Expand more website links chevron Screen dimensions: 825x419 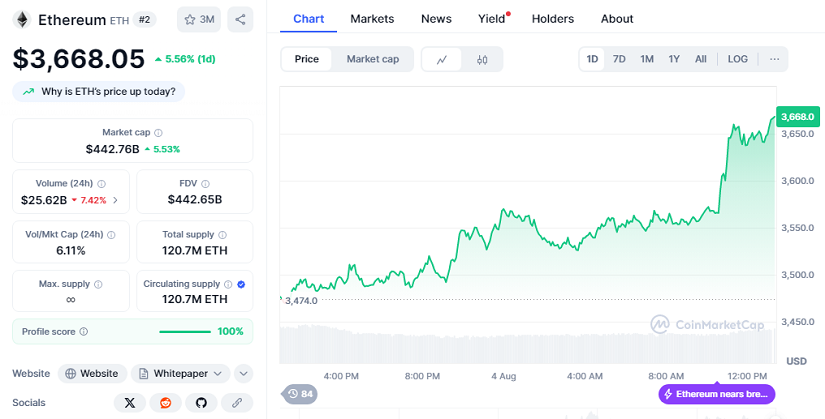(x=243, y=374)
